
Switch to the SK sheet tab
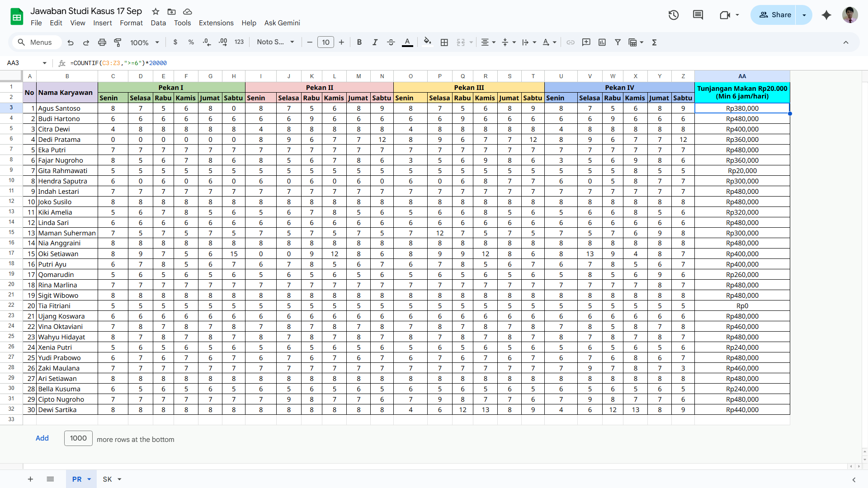pyautogui.click(x=107, y=479)
